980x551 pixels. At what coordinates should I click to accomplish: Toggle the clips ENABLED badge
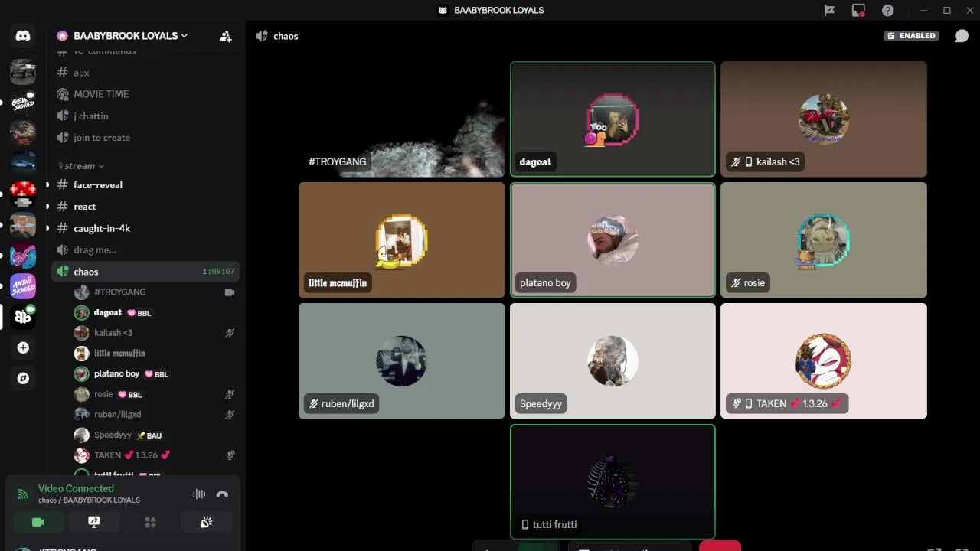pos(911,36)
